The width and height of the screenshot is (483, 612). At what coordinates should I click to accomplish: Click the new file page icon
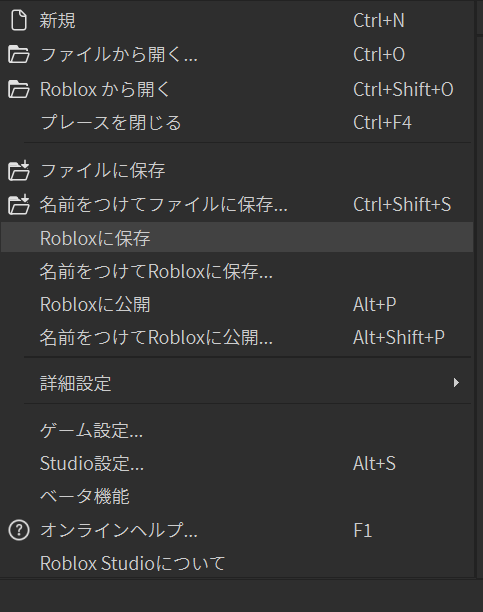(19, 20)
